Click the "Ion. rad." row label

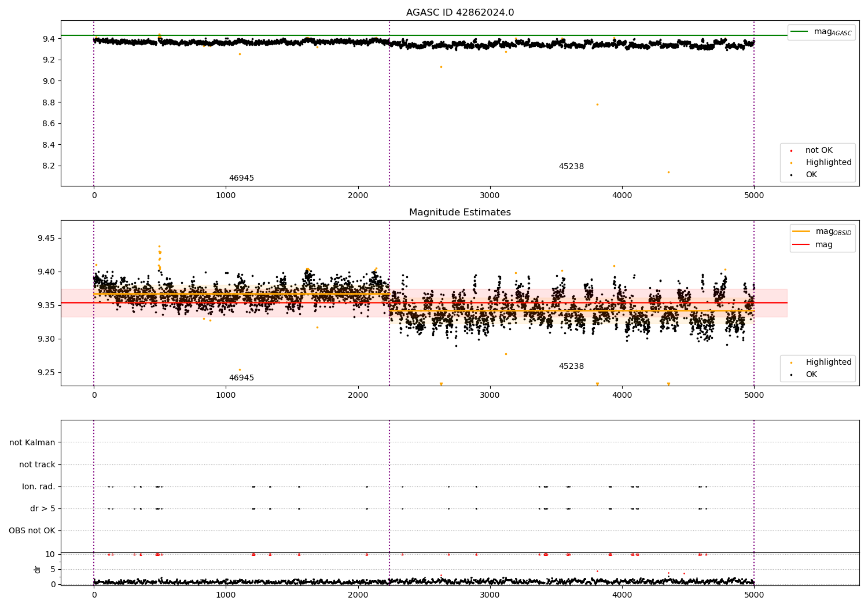39,487
